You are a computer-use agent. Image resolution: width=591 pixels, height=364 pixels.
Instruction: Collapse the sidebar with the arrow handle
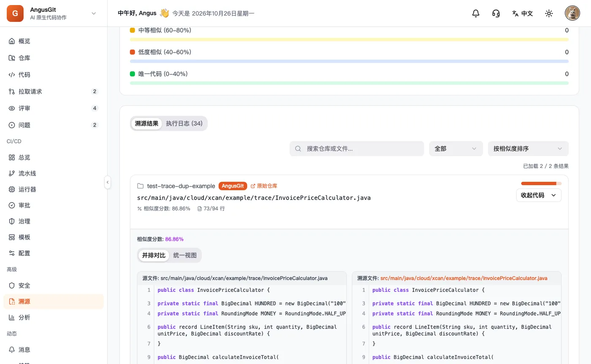click(x=108, y=182)
